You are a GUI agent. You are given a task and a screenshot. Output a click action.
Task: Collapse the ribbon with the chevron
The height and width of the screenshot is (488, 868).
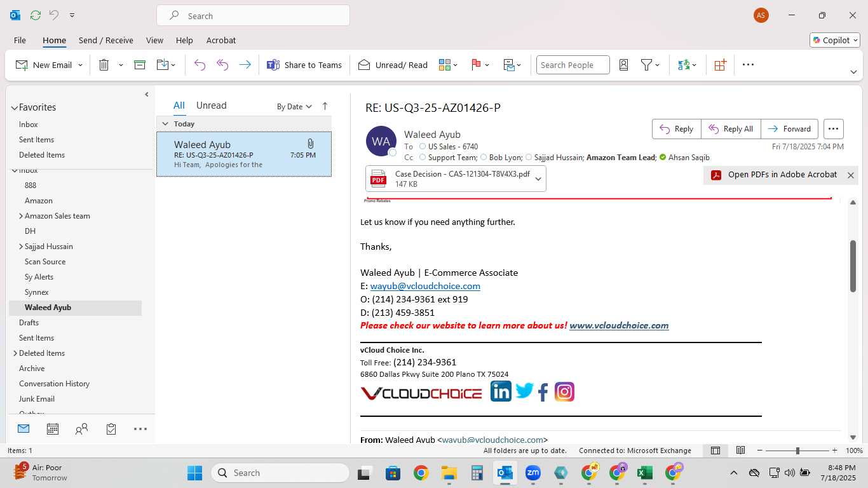coord(853,72)
